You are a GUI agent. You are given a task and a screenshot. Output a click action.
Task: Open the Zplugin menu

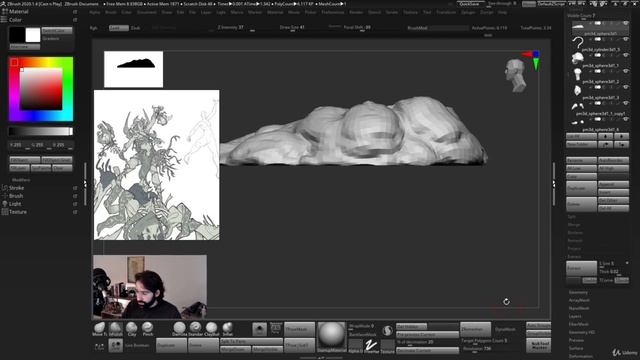tap(468, 12)
